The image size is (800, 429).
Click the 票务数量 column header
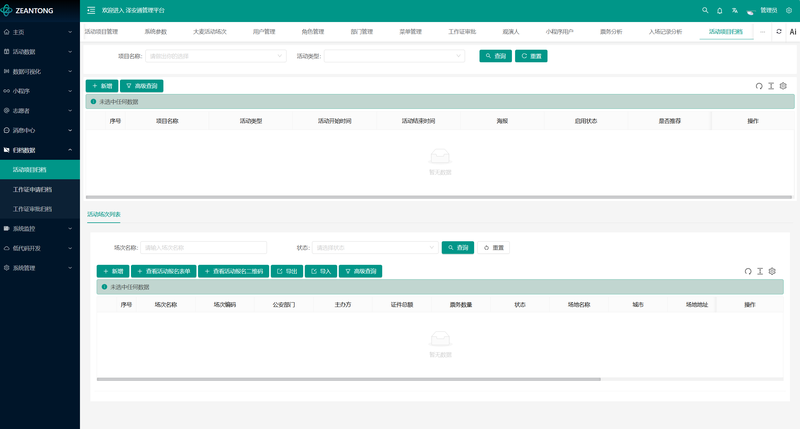(461, 305)
